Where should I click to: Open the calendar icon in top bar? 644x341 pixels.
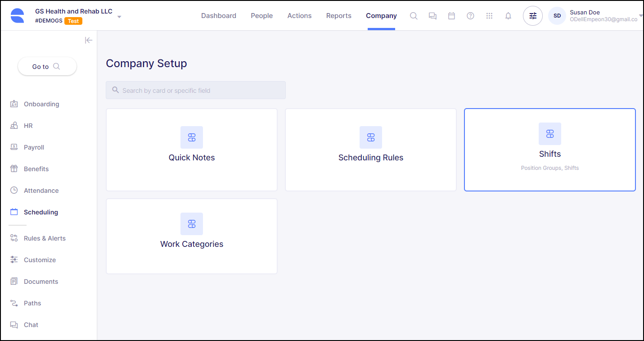tap(451, 16)
